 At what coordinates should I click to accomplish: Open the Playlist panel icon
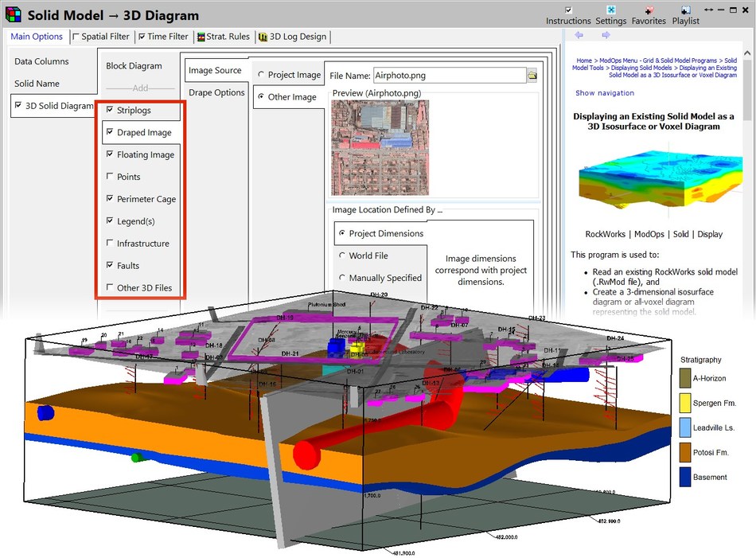pos(686,10)
